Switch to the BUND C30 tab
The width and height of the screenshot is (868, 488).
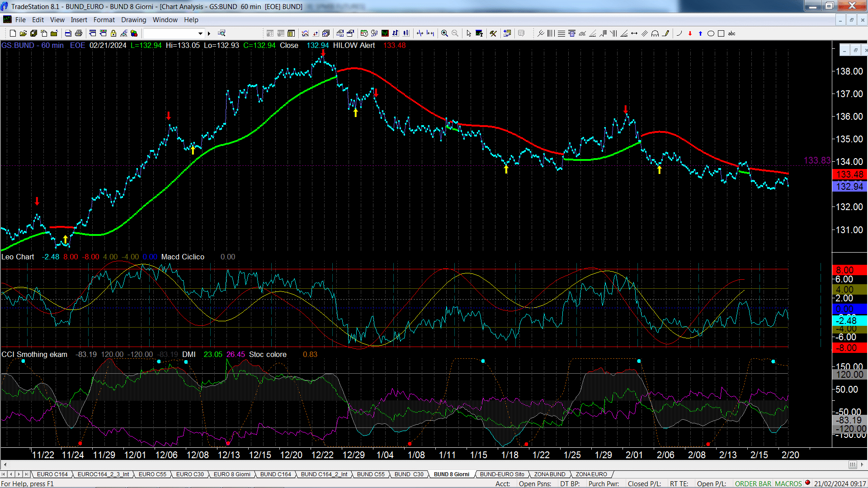pos(409,474)
